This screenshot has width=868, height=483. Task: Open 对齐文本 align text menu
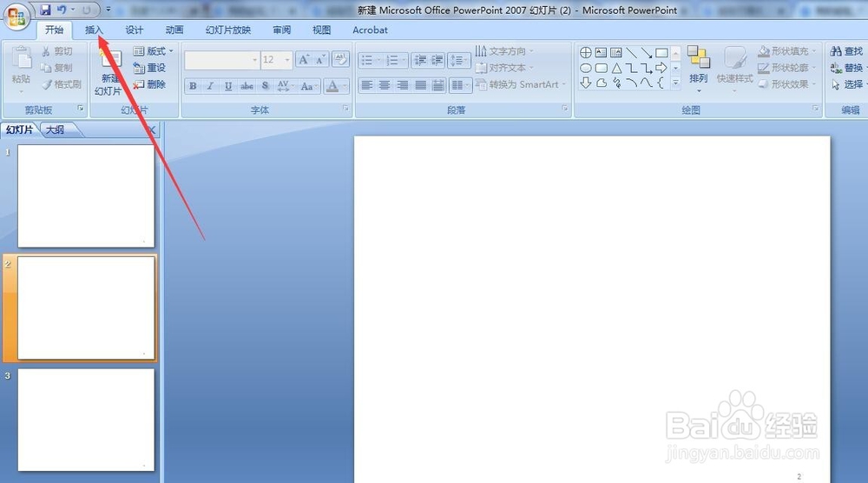click(503, 68)
